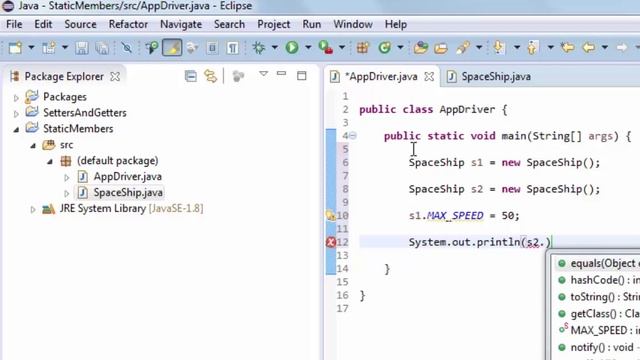The height and width of the screenshot is (360, 640).
Task: Minimize the Package Explorer panel
Action: click(281, 74)
